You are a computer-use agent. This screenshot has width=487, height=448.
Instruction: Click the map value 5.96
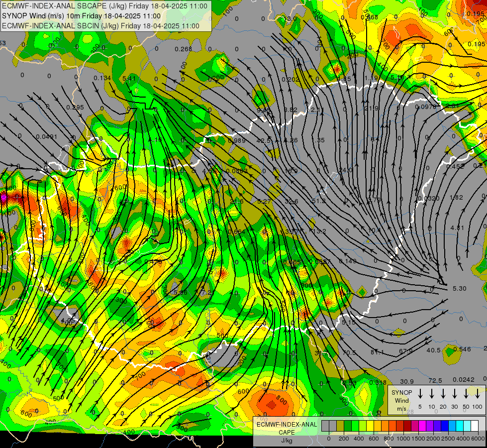click(x=181, y=292)
